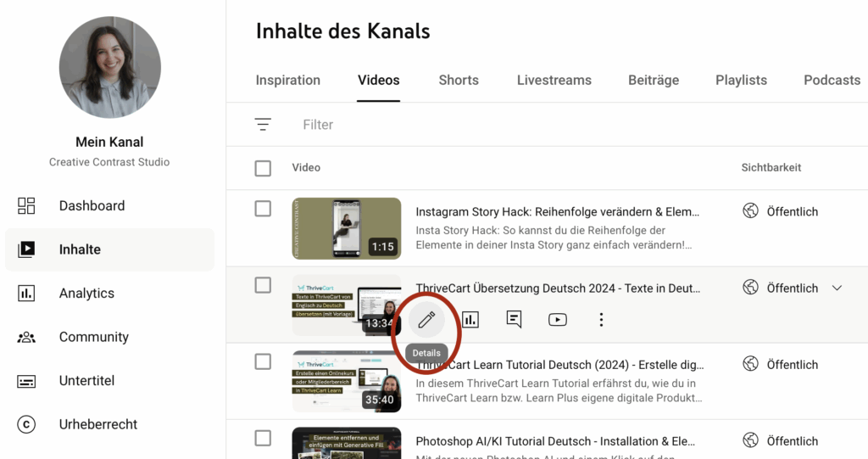
Task: Click the 'Sichtbarkeit' column header
Action: [771, 167]
